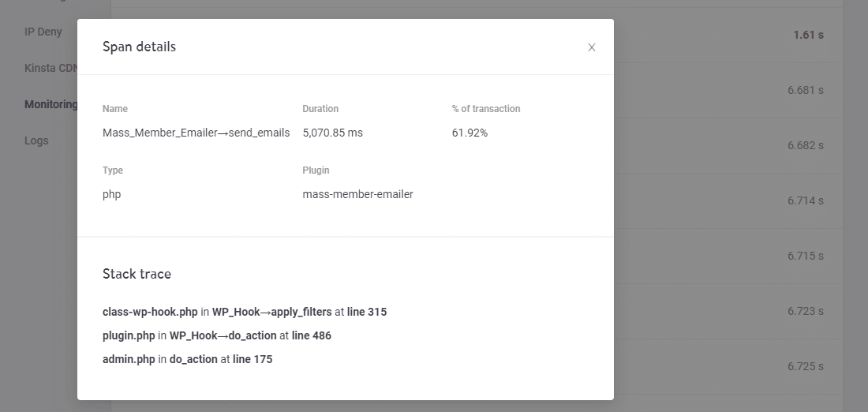Go to Kinsta CDN in the sidebar
The height and width of the screenshot is (412, 868).
pyautogui.click(x=51, y=68)
